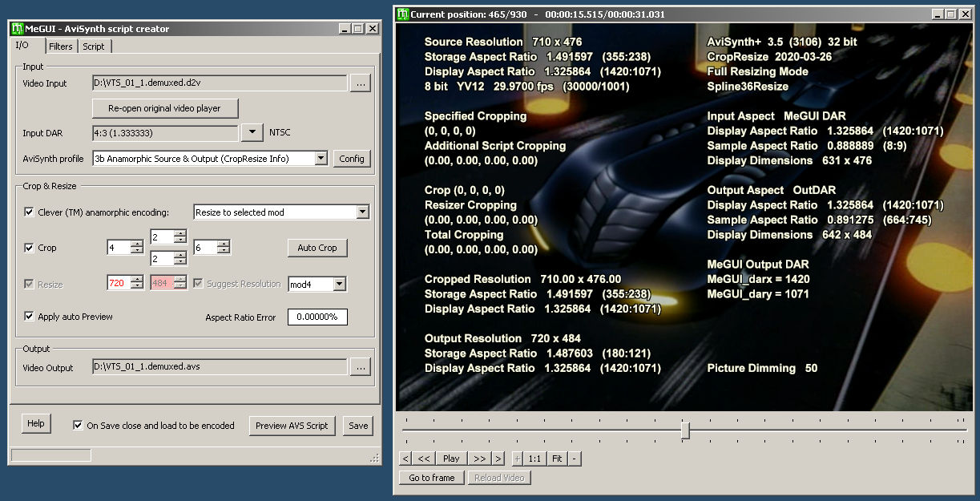Open the mod4 dropdown
This screenshot has height=501, width=980.
(x=340, y=284)
